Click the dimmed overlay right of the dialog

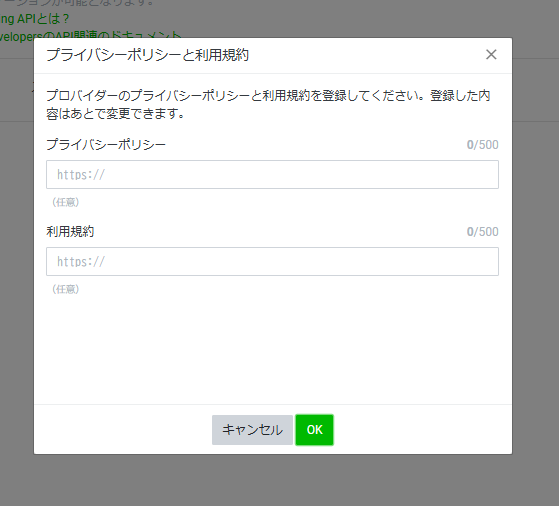[536, 250]
